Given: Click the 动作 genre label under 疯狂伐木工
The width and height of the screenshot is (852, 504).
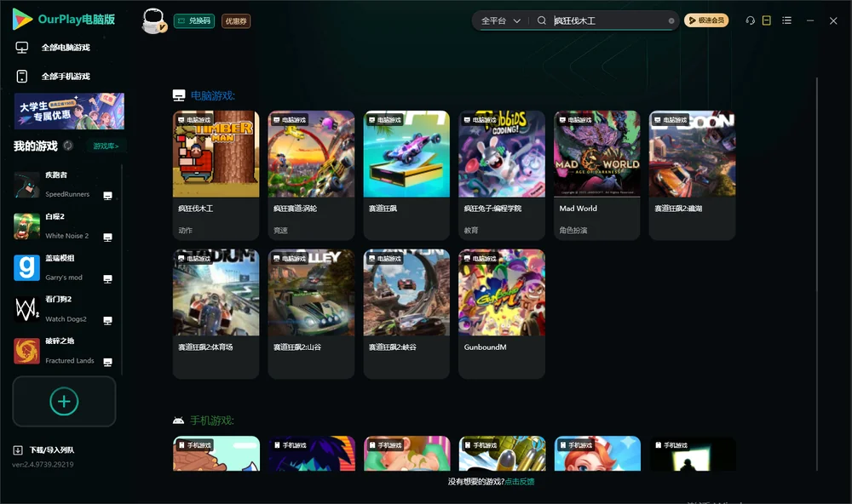Looking at the screenshot, I should coord(185,230).
